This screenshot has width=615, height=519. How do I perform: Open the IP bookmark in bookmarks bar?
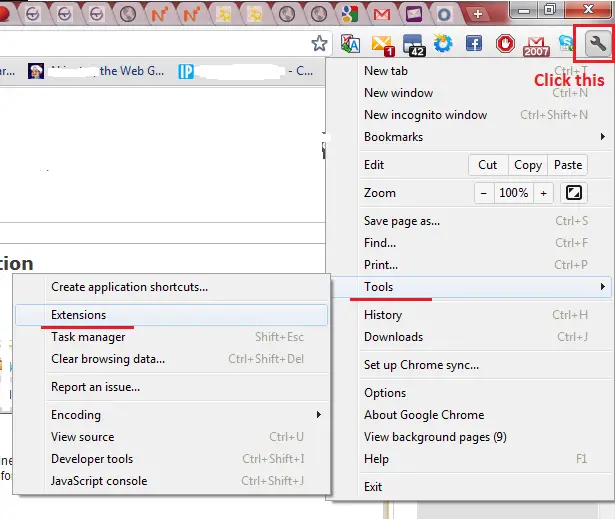(246, 71)
